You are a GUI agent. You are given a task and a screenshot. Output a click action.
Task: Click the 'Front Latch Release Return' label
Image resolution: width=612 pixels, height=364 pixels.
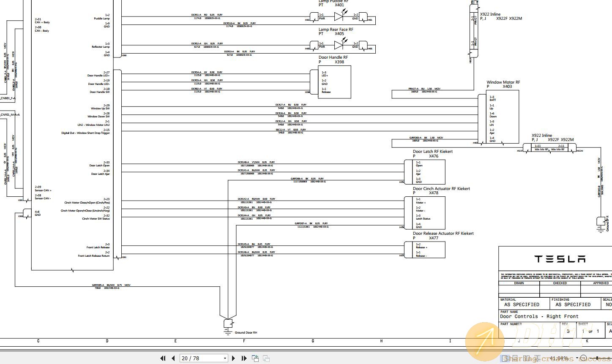93,256
